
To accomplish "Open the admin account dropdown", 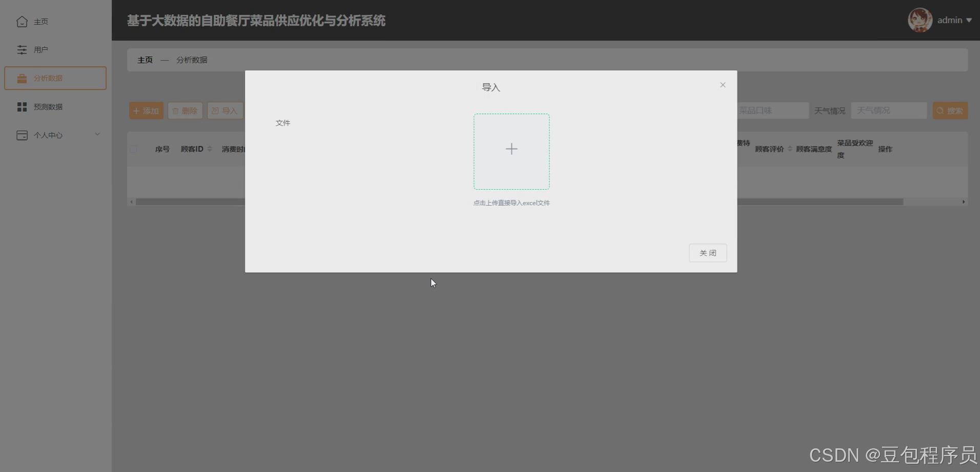I will tap(955, 20).
